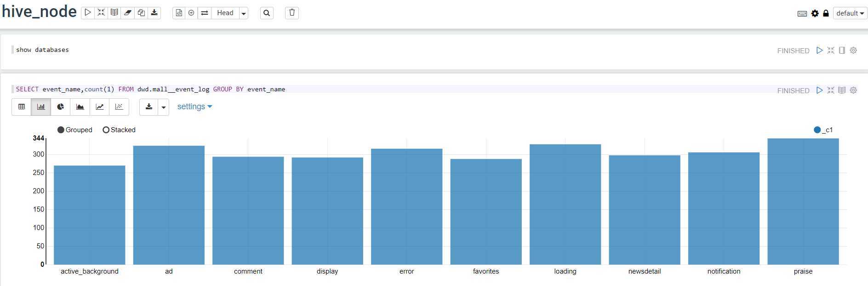Image resolution: width=868 pixels, height=286 pixels.
Task: Show keyboard shortcuts list icon
Action: coord(802,13)
